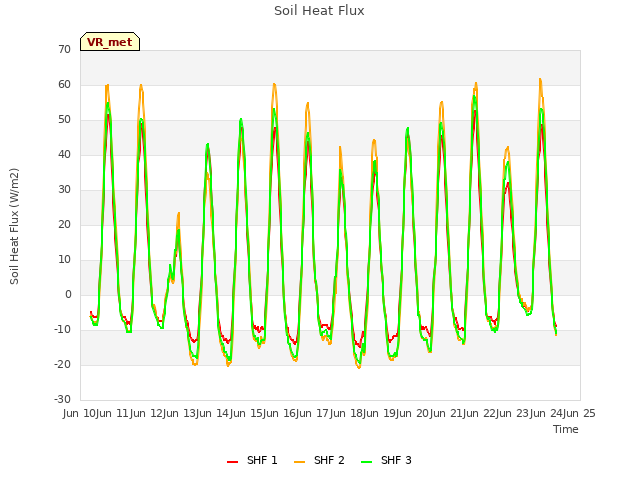The height and width of the screenshot is (480, 640).
Task: Click the -10 y-axis tick label
Action: pyautogui.click(x=62, y=330)
